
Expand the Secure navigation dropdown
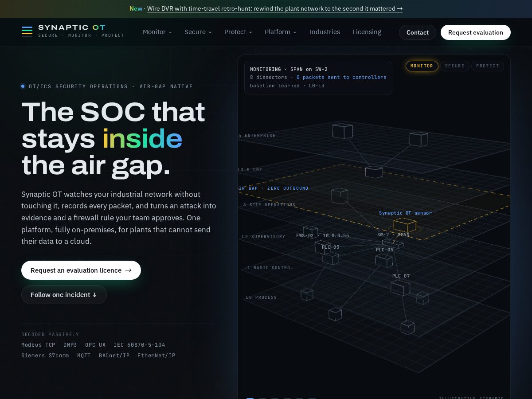198,32
